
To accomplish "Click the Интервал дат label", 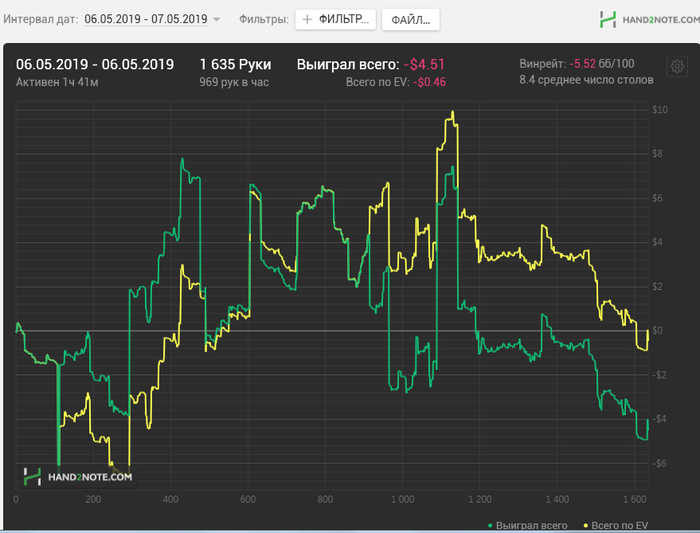I will tap(41, 19).
